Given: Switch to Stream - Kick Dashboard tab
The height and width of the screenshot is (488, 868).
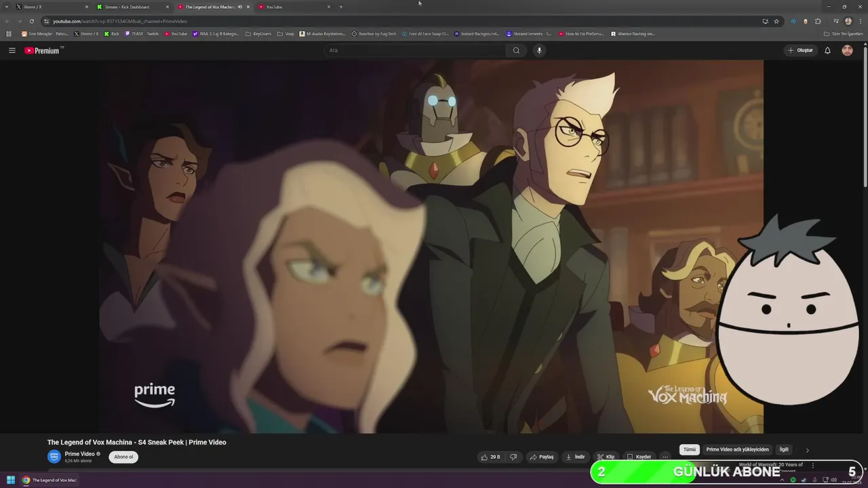Looking at the screenshot, I should [133, 7].
